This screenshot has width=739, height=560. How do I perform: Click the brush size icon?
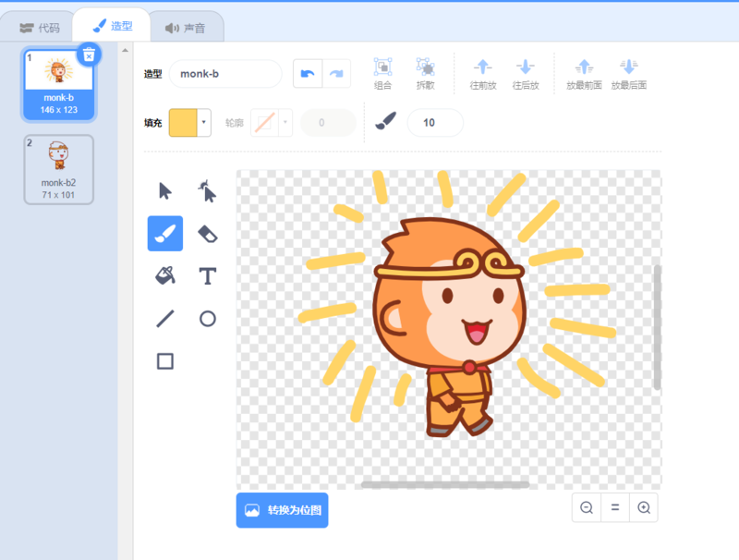click(x=385, y=121)
